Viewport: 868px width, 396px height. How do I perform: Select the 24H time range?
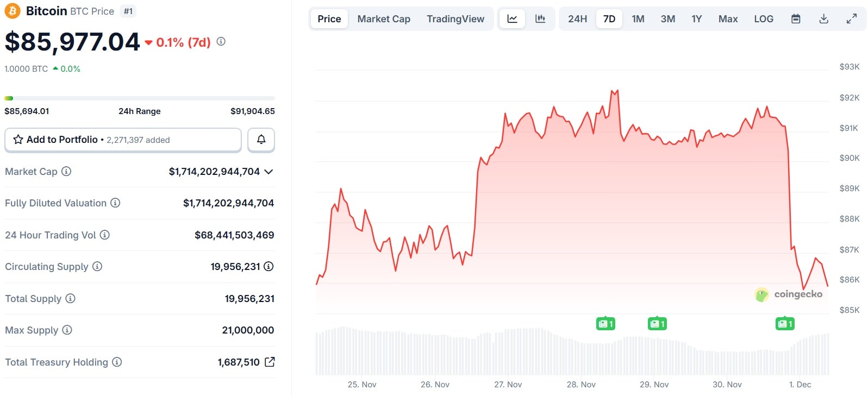(x=577, y=19)
